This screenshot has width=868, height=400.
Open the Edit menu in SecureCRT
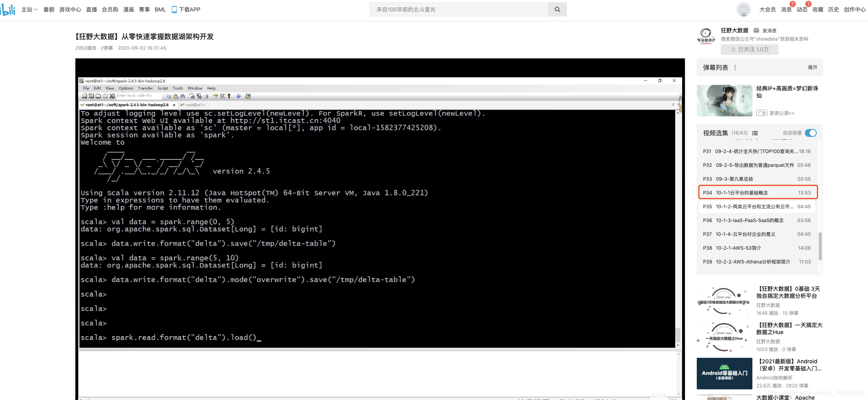click(97, 88)
